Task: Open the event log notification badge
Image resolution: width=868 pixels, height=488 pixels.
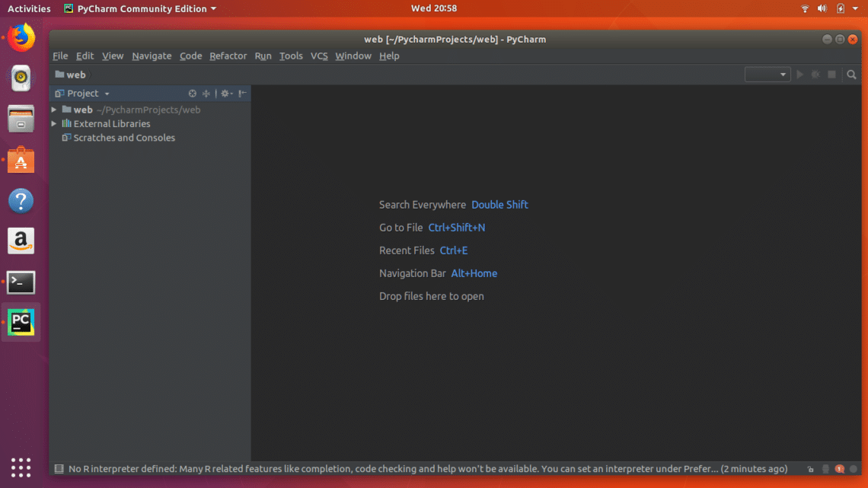Action: click(840, 469)
